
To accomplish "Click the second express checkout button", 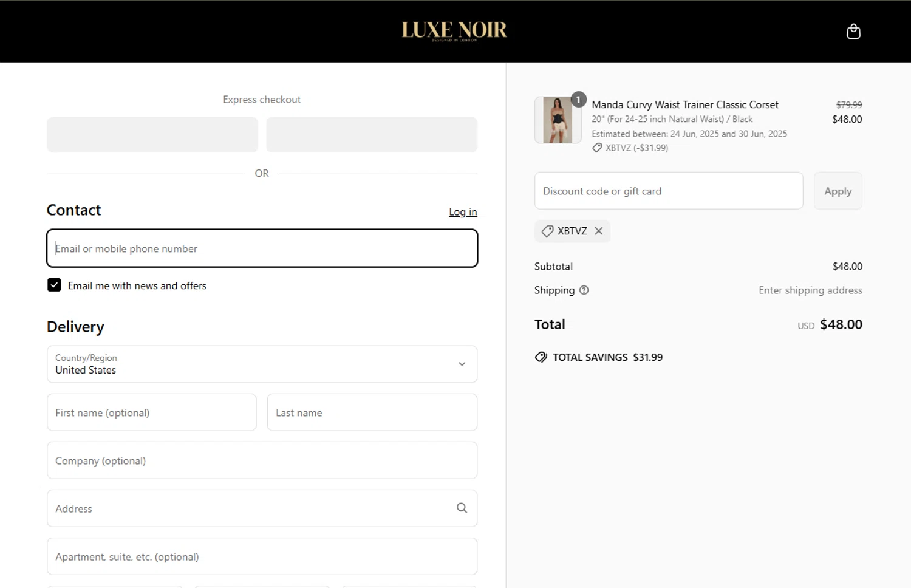I will (372, 135).
